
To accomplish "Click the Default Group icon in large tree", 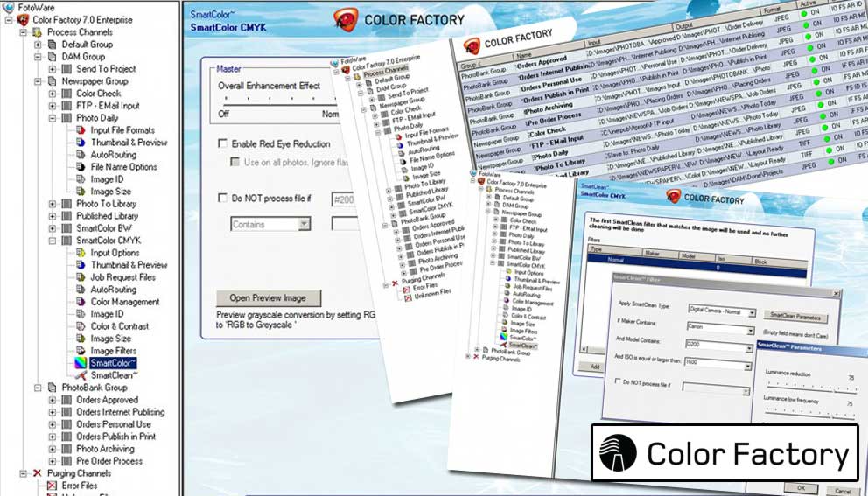I will (52, 45).
